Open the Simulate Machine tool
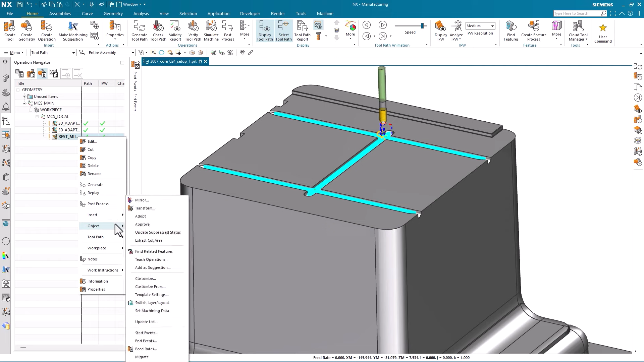644x362 pixels. (x=211, y=30)
